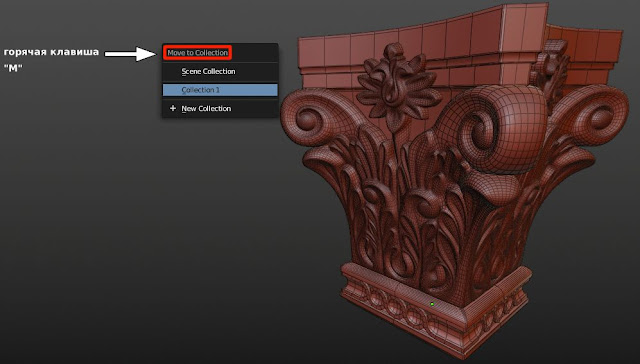Click the white arrow pointing to the menu
This screenshot has height=364, width=640.
[130, 53]
